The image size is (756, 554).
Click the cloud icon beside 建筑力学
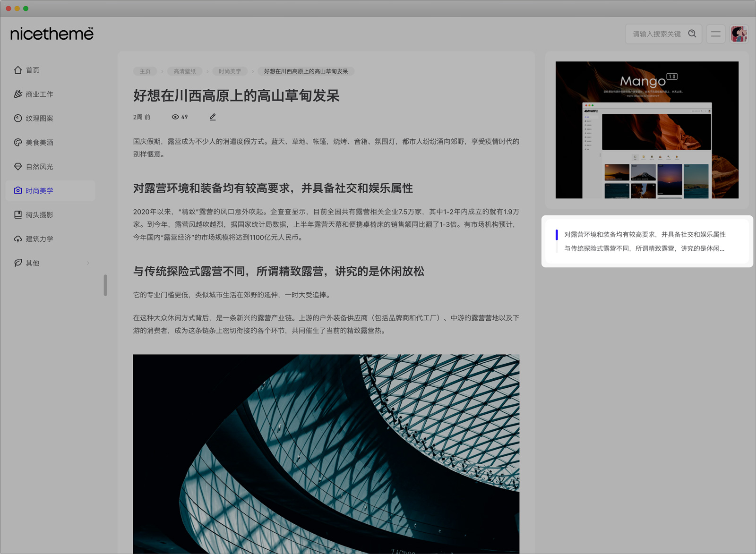pyautogui.click(x=18, y=239)
